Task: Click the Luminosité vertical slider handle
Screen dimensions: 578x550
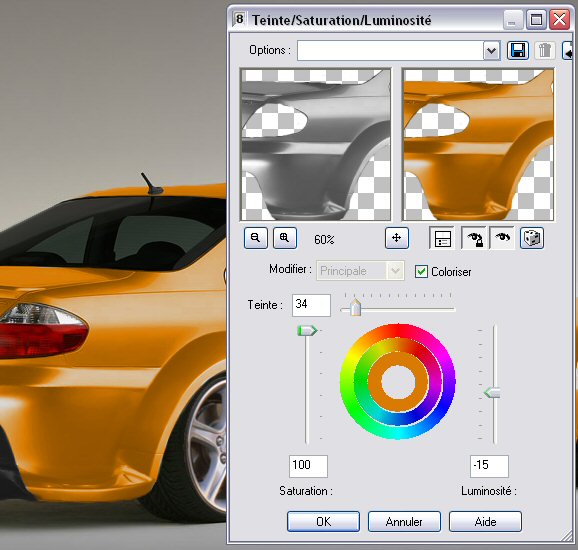Action: click(x=492, y=393)
